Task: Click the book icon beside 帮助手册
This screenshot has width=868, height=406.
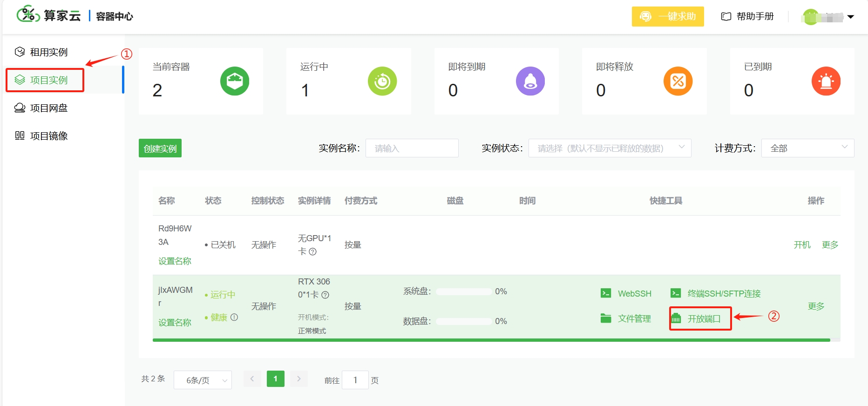Action: [726, 16]
